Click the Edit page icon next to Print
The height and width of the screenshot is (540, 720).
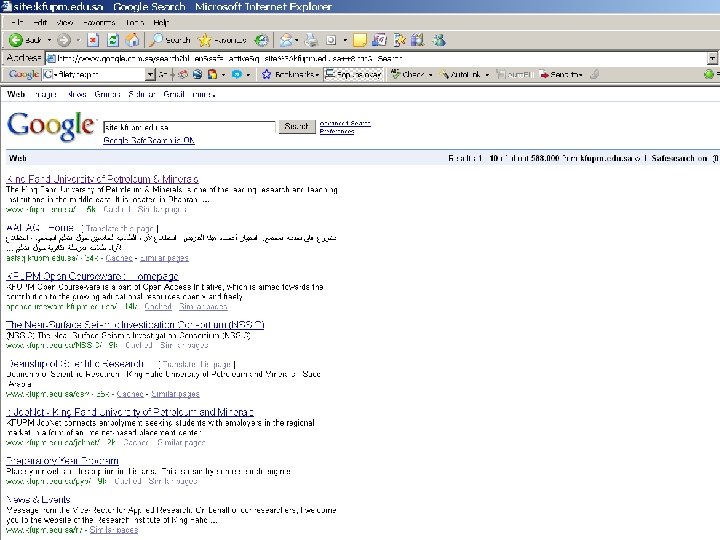tap(331, 40)
